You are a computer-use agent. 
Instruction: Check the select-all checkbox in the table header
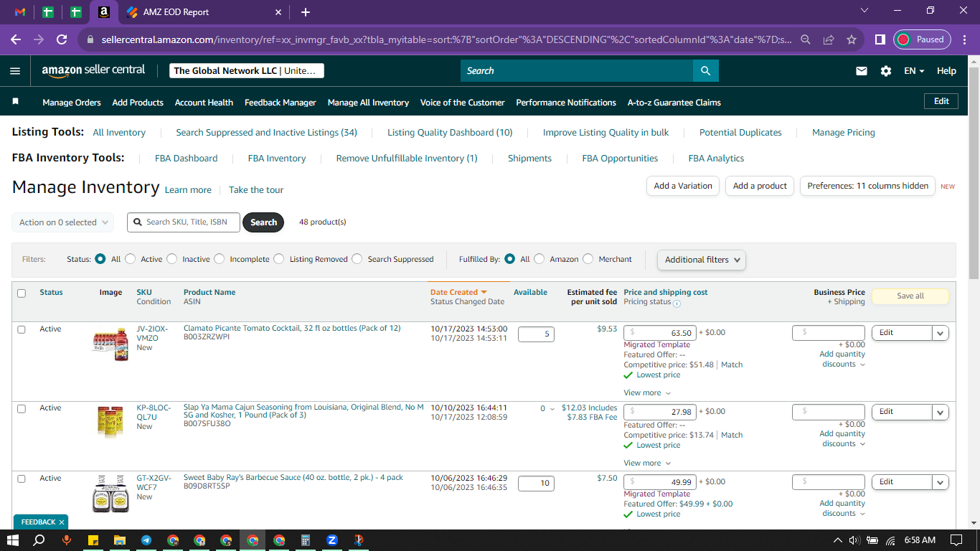click(x=22, y=293)
